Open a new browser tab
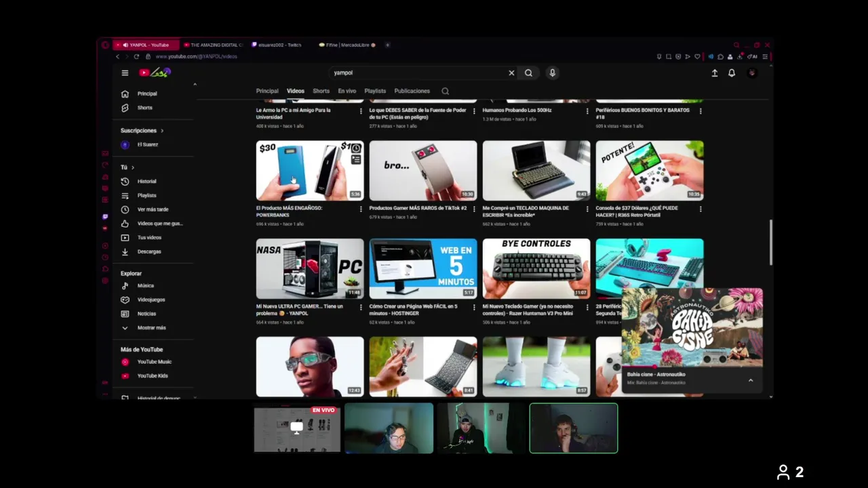 [388, 45]
